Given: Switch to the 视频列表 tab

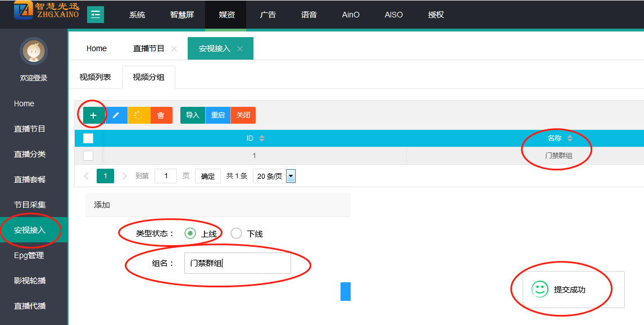Looking at the screenshot, I should click(95, 77).
